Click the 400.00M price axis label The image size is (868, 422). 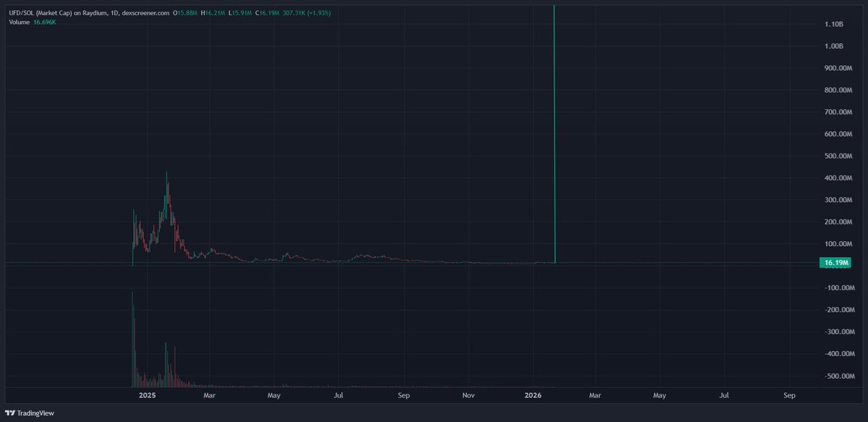click(839, 178)
